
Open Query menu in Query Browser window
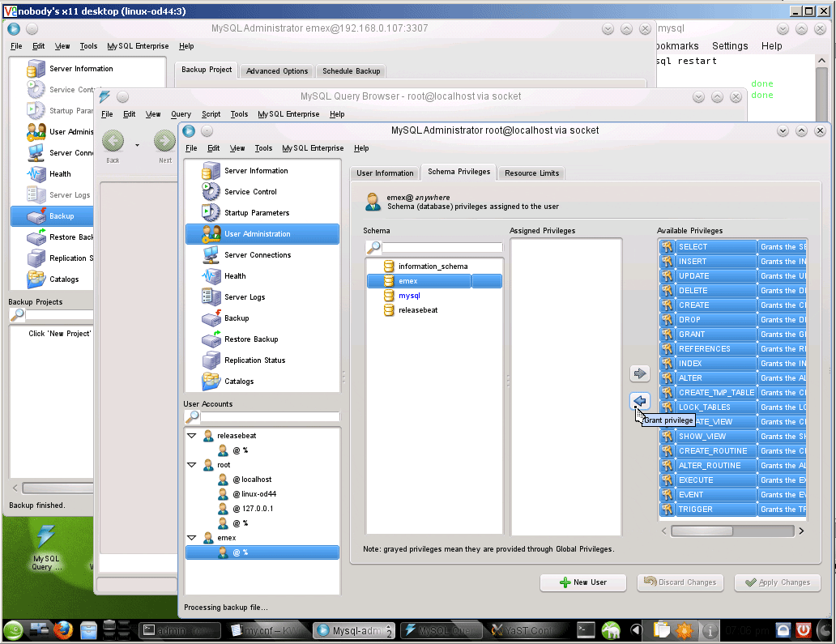pyautogui.click(x=181, y=114)
